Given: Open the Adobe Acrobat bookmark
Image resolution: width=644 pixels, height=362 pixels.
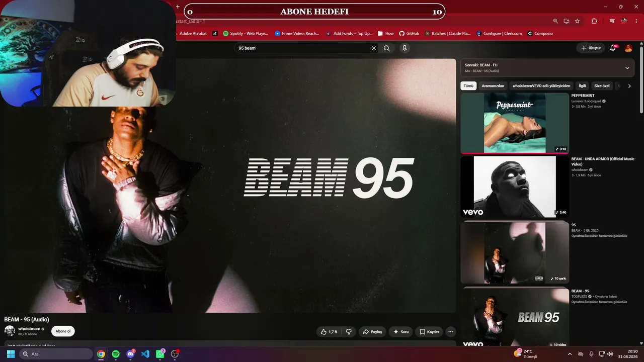Looking at the screenshot, I should click(193, 34).
